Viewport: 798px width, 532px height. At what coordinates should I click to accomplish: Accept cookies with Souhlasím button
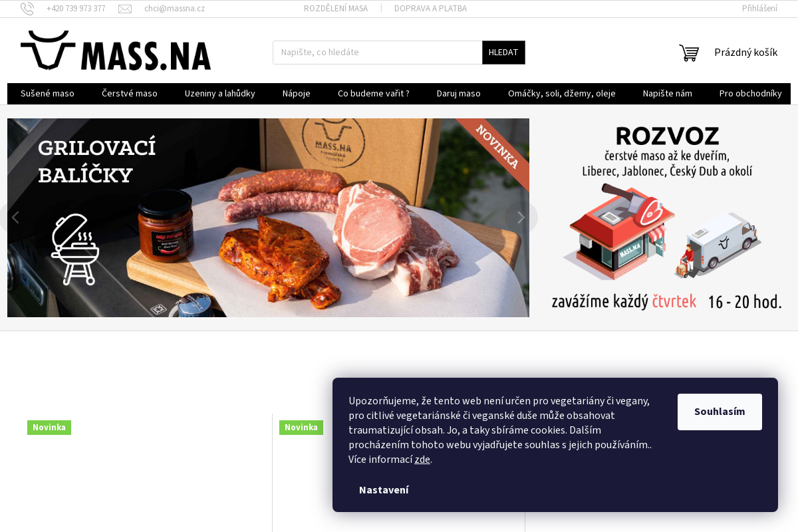coord(720,412)
